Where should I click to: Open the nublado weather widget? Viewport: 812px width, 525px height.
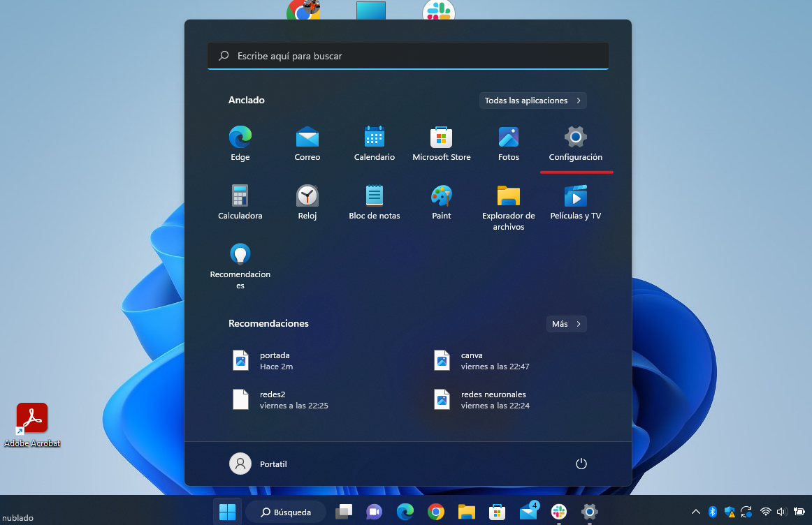coord(18,517)
